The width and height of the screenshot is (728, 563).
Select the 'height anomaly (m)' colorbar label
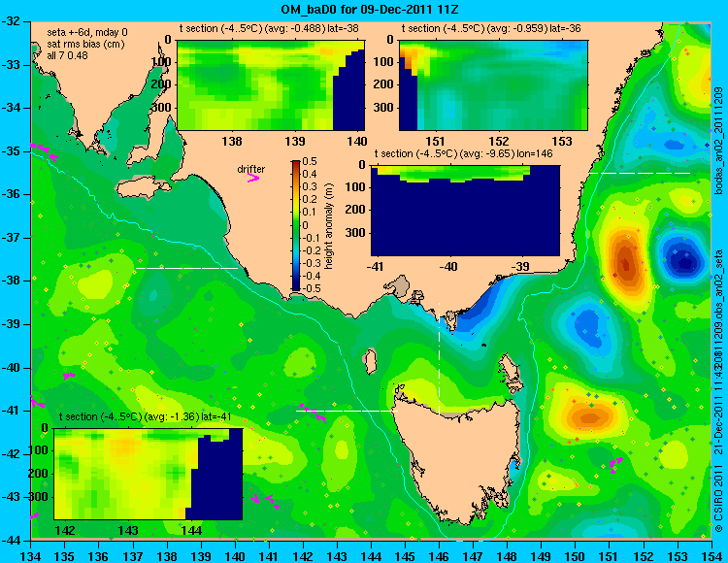point(328,226)
